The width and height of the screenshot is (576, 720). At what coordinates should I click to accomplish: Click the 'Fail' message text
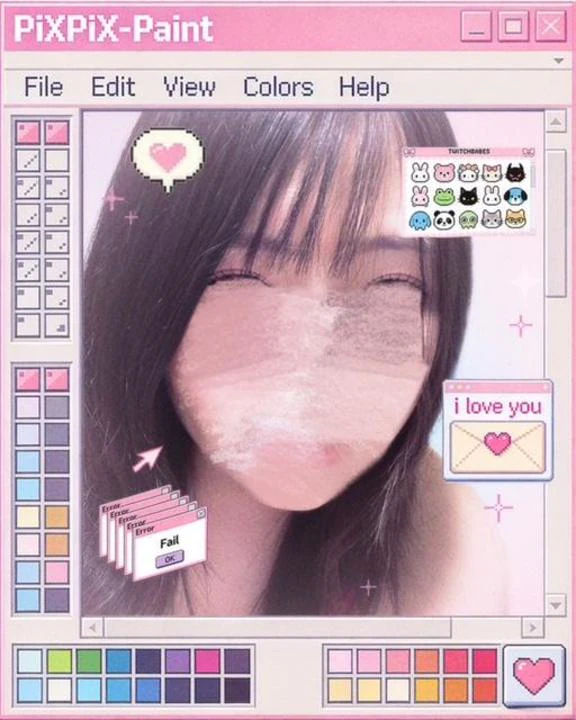tap(169, 542)
